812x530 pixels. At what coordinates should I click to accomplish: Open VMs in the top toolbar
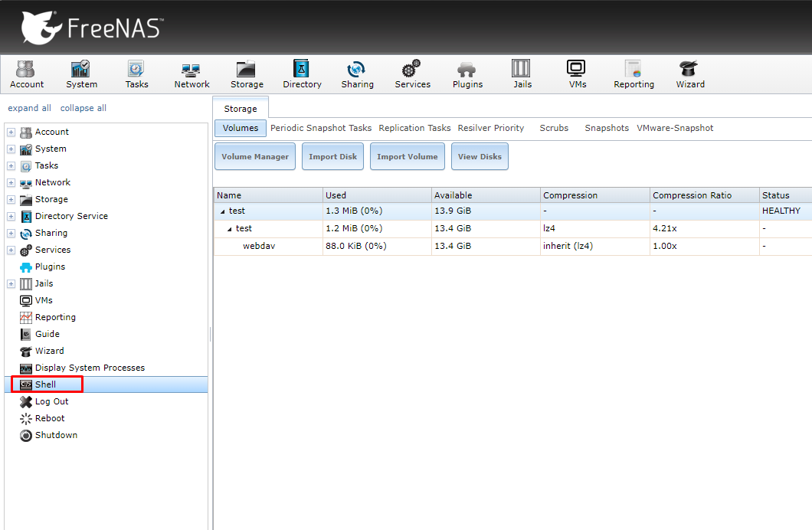(577, 74)
